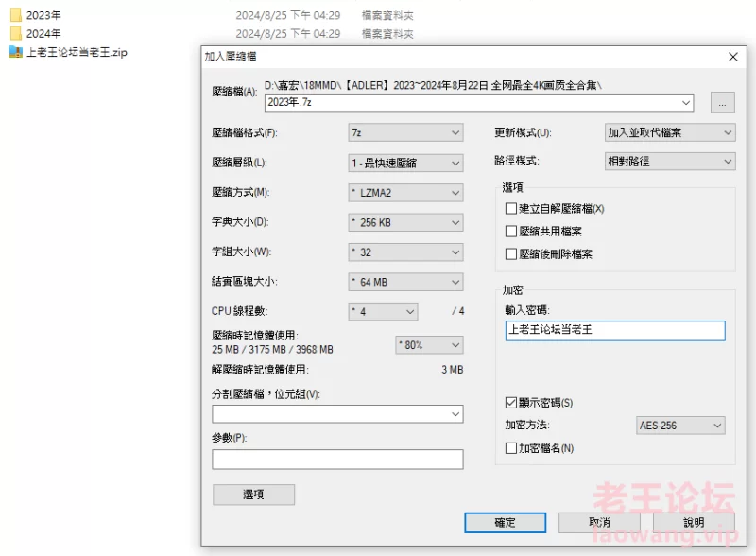Open the memory usage 80% dropdown

pos(429,345)
